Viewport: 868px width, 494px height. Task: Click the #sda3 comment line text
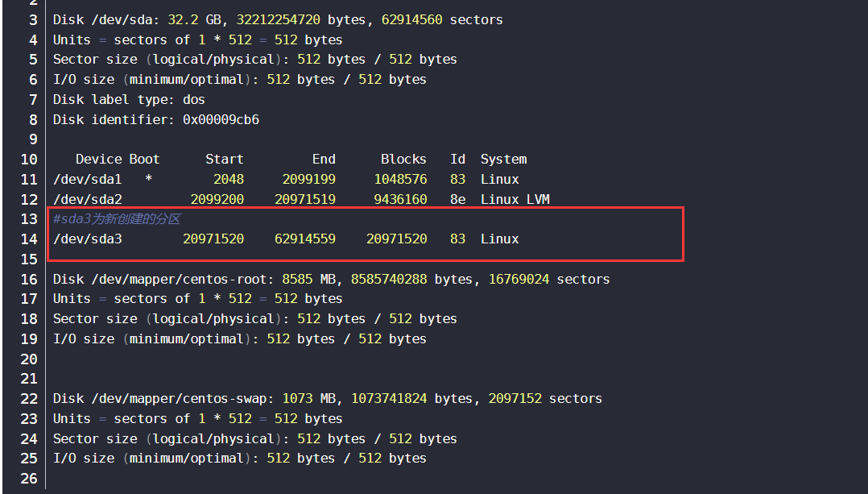(x=117, y=219)
